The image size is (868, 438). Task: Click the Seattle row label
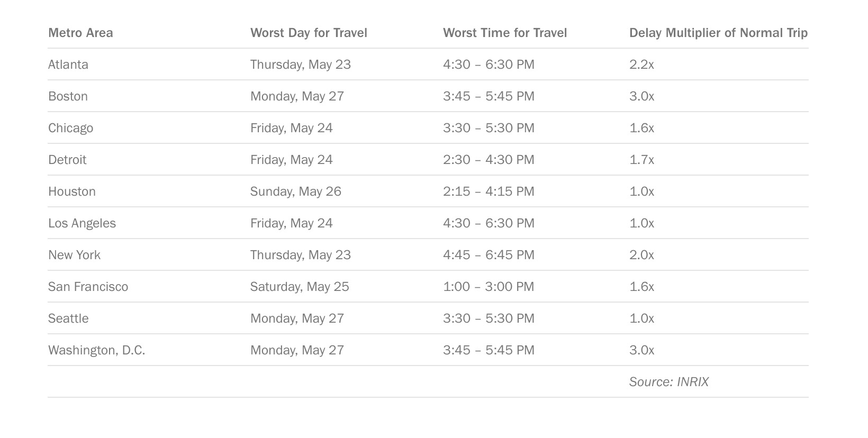click(x=68, y=318)
